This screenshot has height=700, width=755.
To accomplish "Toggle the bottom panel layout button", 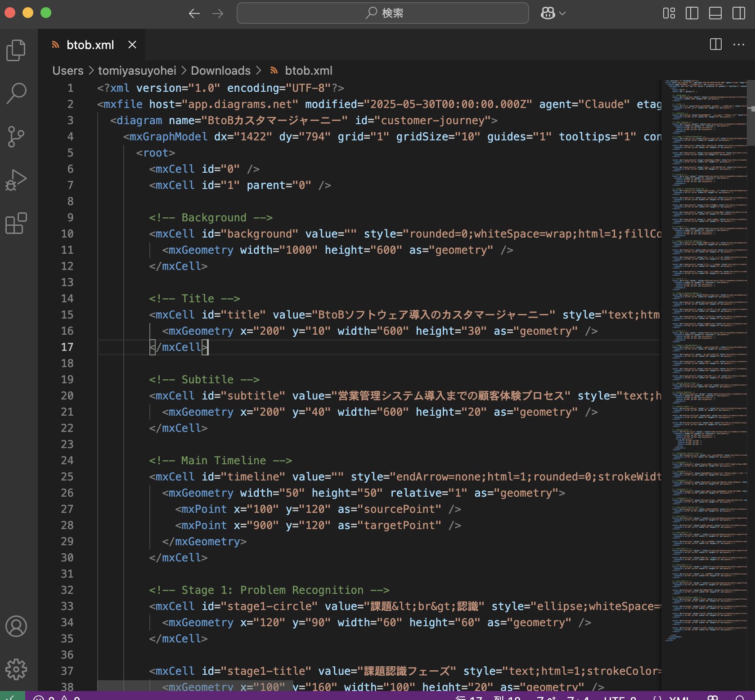I will (x=715, y=13).
